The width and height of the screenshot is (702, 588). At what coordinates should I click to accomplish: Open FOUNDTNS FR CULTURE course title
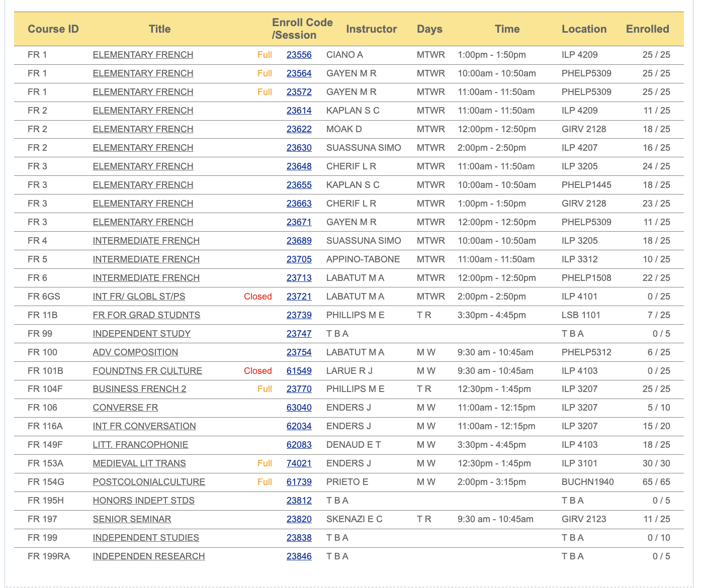(x=147, y=371)
